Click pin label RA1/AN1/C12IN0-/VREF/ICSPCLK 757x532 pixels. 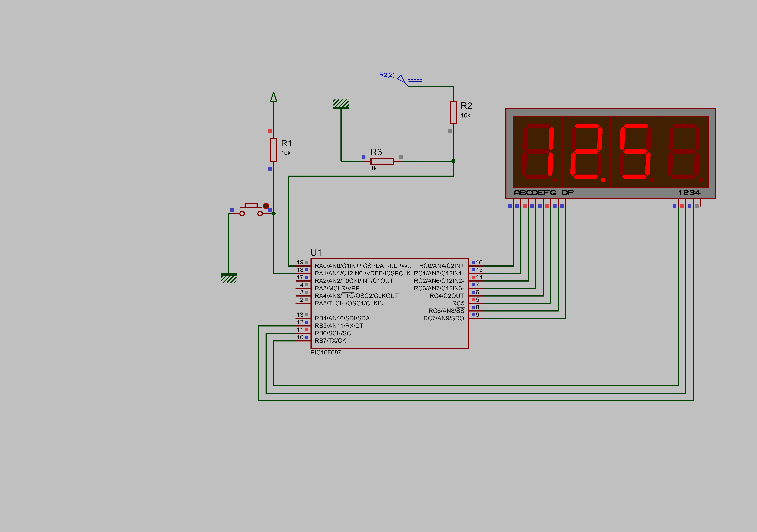tap(363, 274)
